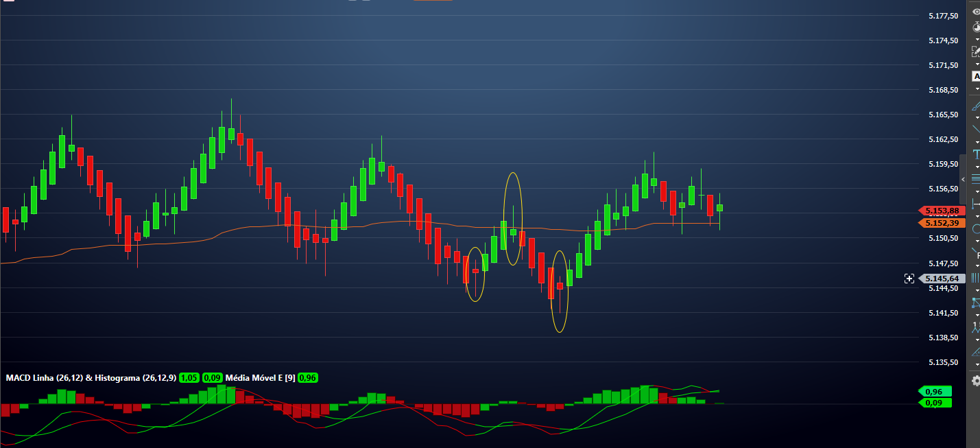The width and height of the screenshot is (980, 448).
Task: Collapse right toolbar with the side arrow handle
Action: coord(963,180)
